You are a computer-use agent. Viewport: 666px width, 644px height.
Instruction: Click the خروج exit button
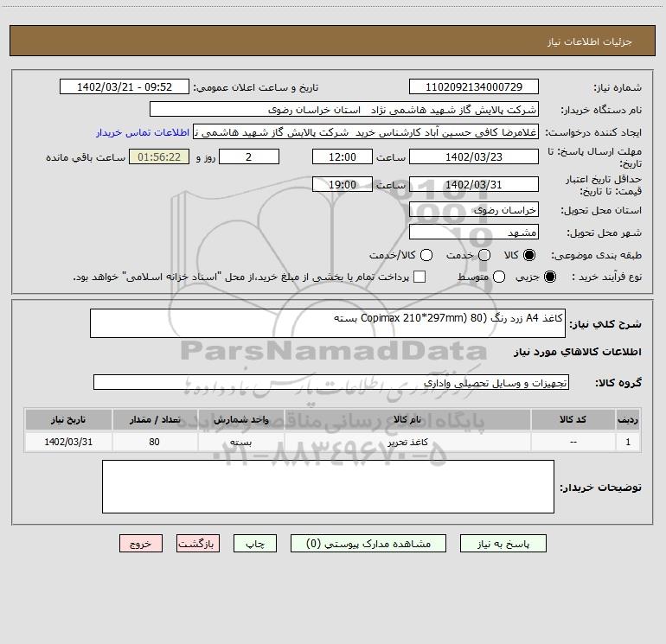tap(141, 544)
